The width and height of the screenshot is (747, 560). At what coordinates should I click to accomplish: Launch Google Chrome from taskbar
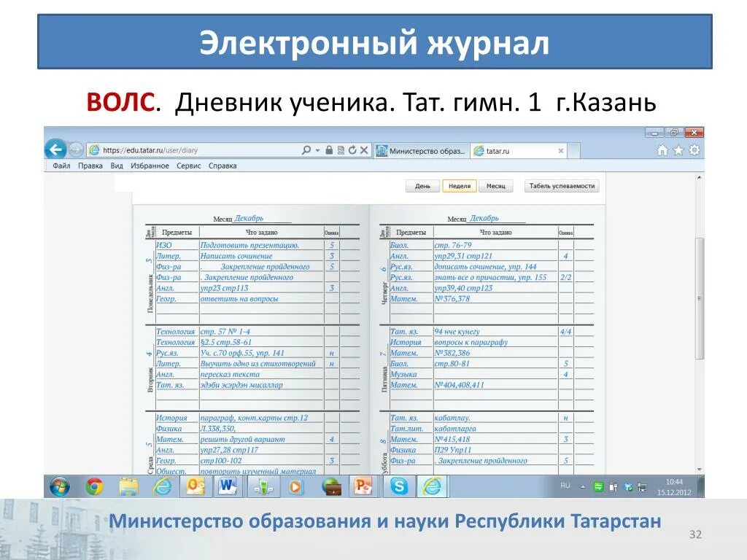coord(94,486)
